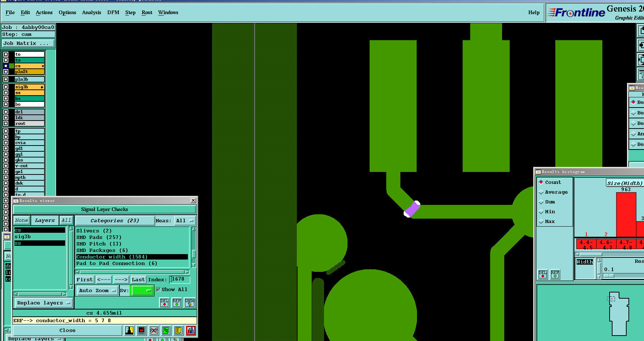The height and width of the screenshot is (341, 644).
Task: Click the None layers button
Action: (21, 220)
